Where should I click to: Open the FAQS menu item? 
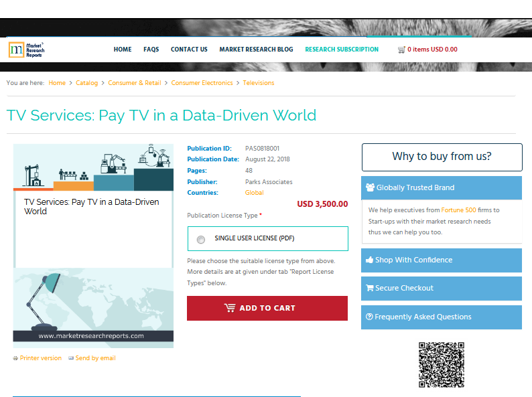pyautogui.click(x=151, y=50)
